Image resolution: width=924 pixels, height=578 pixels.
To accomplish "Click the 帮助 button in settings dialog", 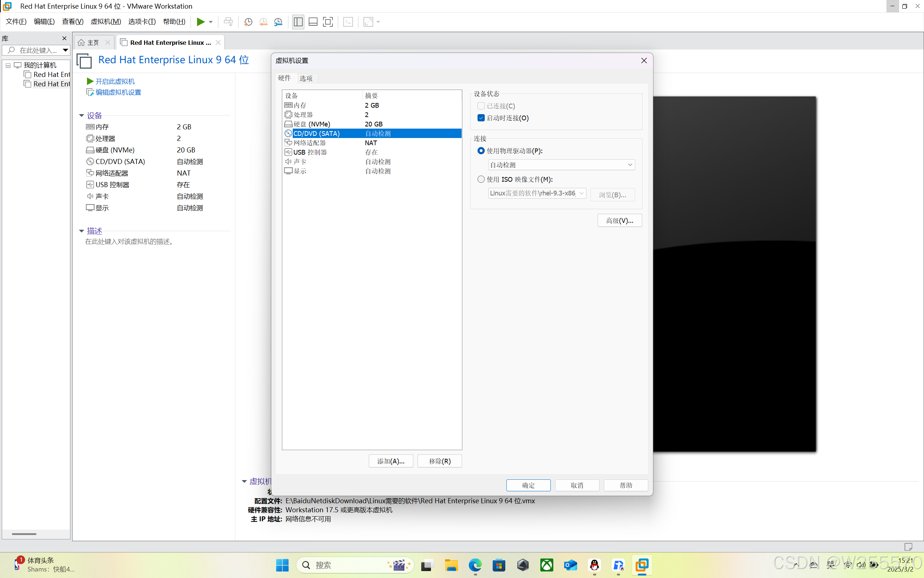I will pos(626,485).
